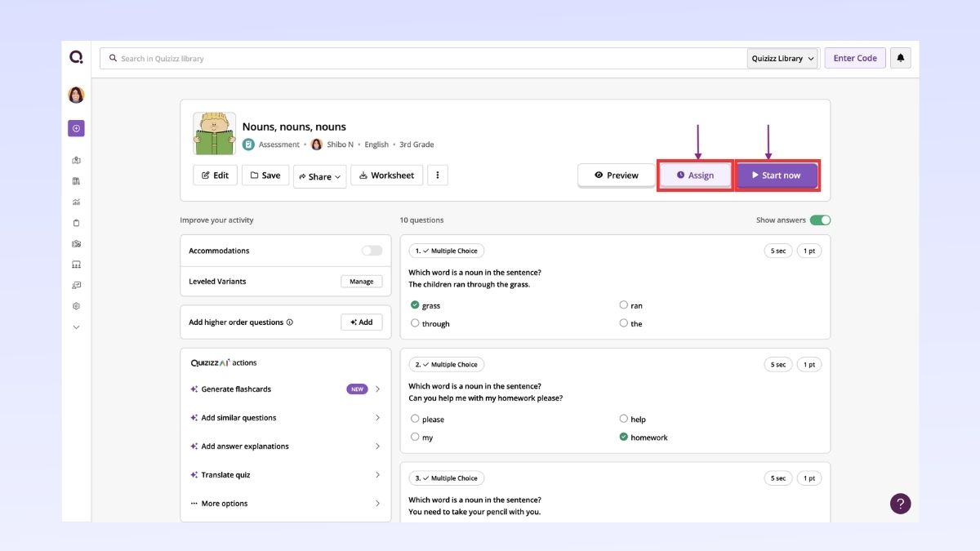Screen dimensions: 980x551
Task: Click the NEW badge on Generate flashcards
Action: tap(357, 389)
